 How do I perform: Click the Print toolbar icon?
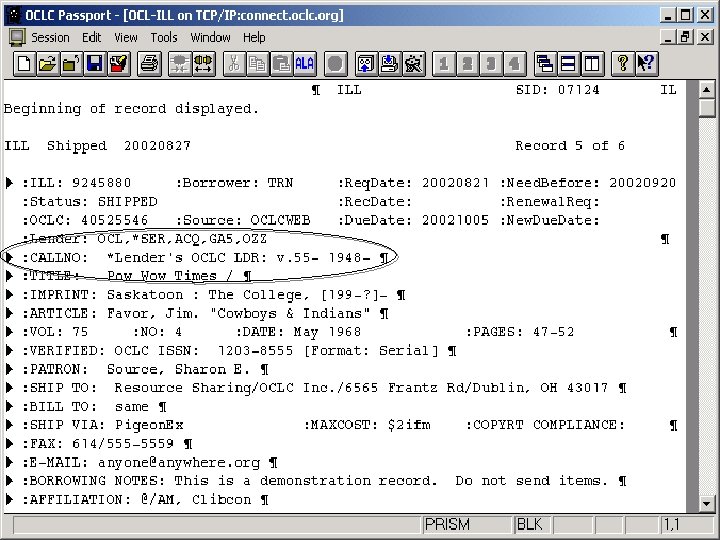pos(150,64)
